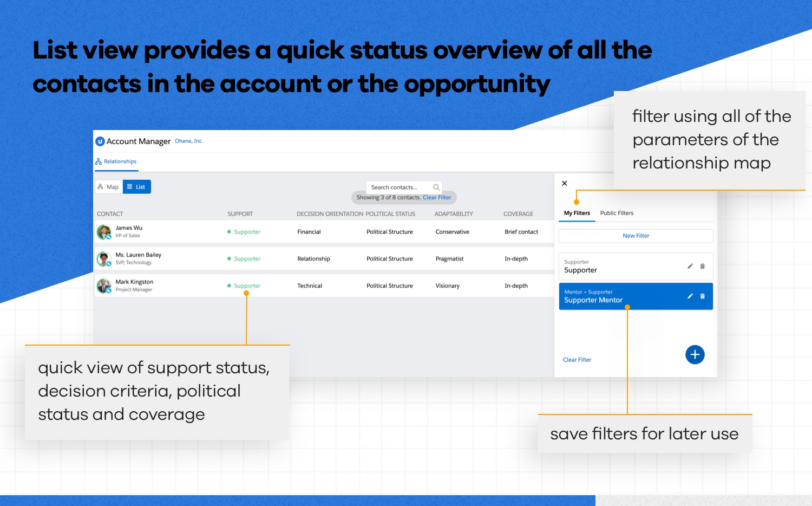The height and width of the screenshot is (506, 812).
Task: Click the Account Manager logo icon
Action: (x=100, y=141)
